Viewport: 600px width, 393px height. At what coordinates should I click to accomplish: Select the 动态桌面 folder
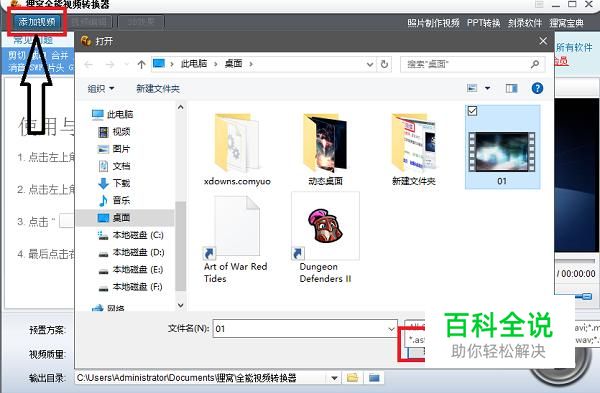point(325,149)
